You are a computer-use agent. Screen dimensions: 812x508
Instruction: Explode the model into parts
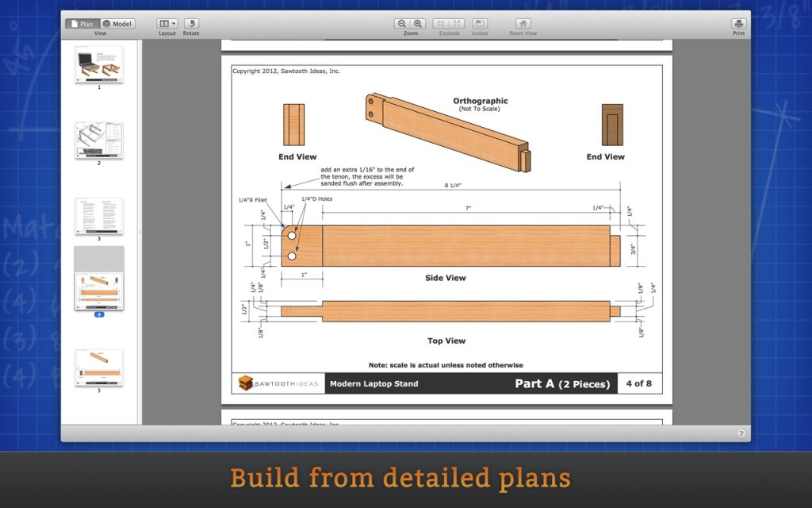click(x=448, y=23)
